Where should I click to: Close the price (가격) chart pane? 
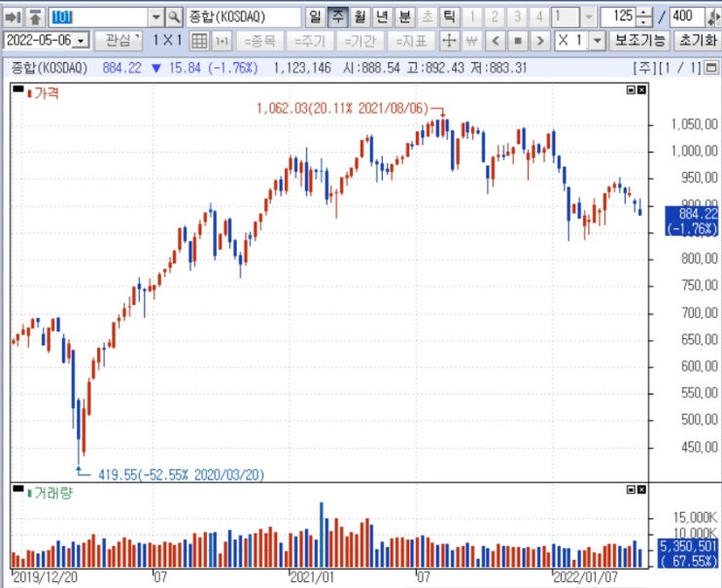click(x=641, y=90)
